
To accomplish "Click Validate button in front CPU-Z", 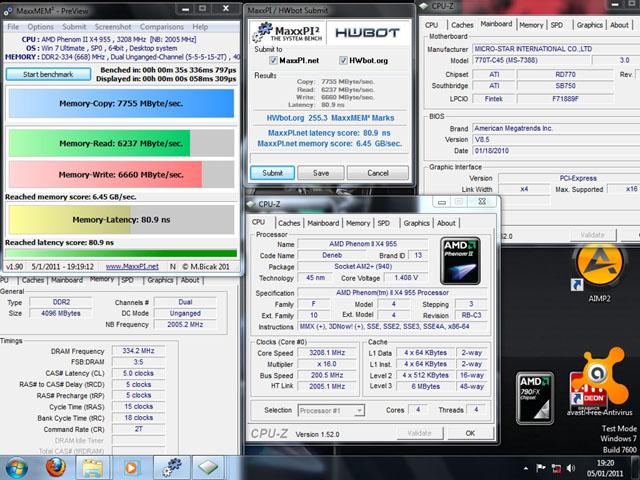I will click(x=420, y=433).
